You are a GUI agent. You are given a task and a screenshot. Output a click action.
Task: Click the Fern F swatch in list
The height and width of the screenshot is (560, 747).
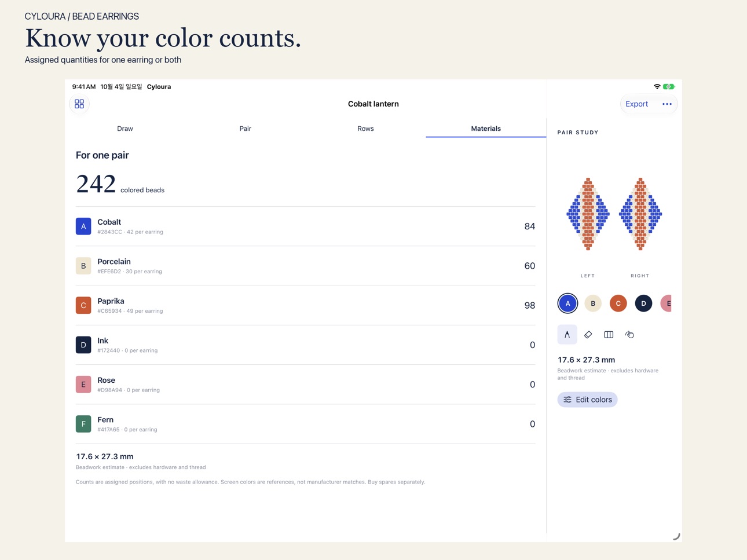[83, 424]
